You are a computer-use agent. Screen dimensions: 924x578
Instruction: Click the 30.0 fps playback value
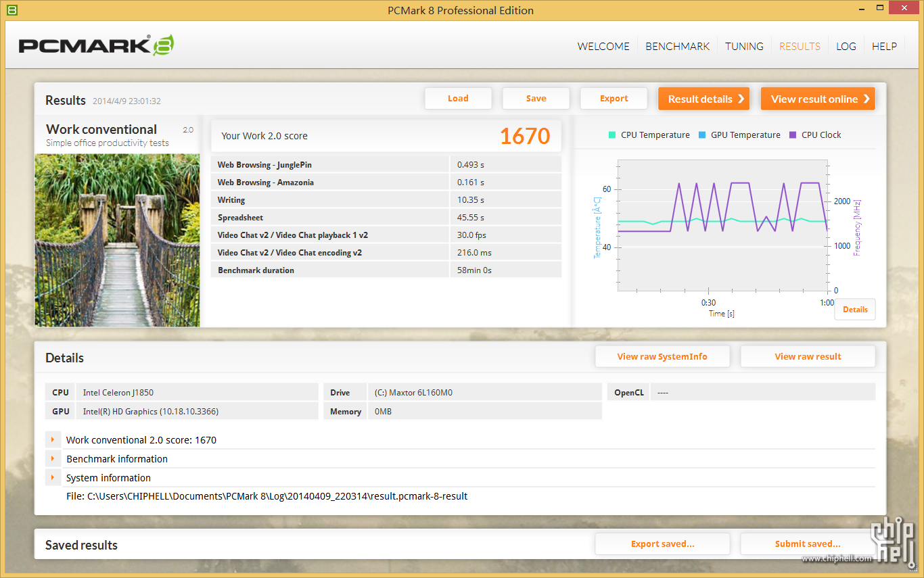(471, 235)
